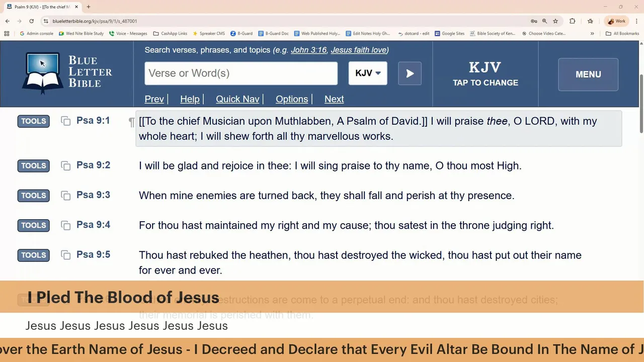Open site information icon in address bar
Viewport: 644px width, 362px height.
pos(46,21)
